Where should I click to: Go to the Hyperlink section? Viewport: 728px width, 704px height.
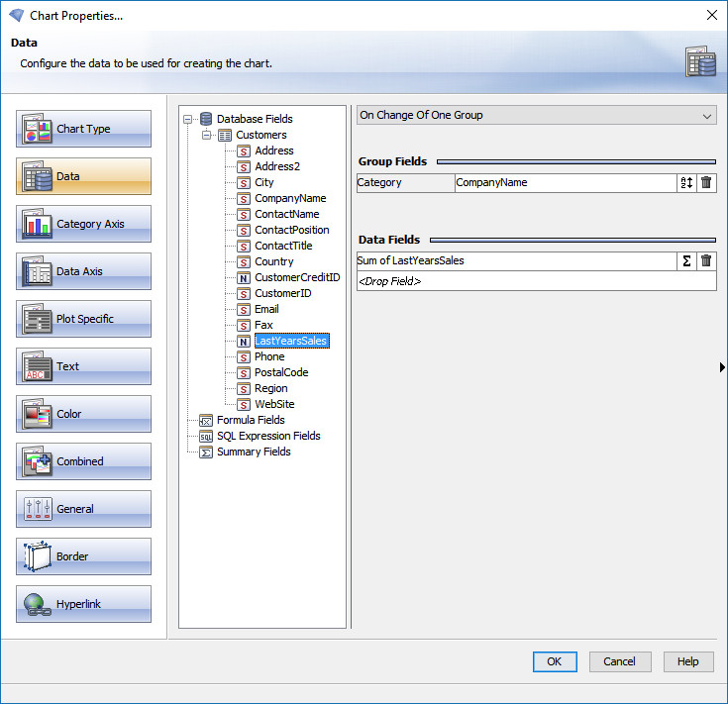tap(84, 604)
